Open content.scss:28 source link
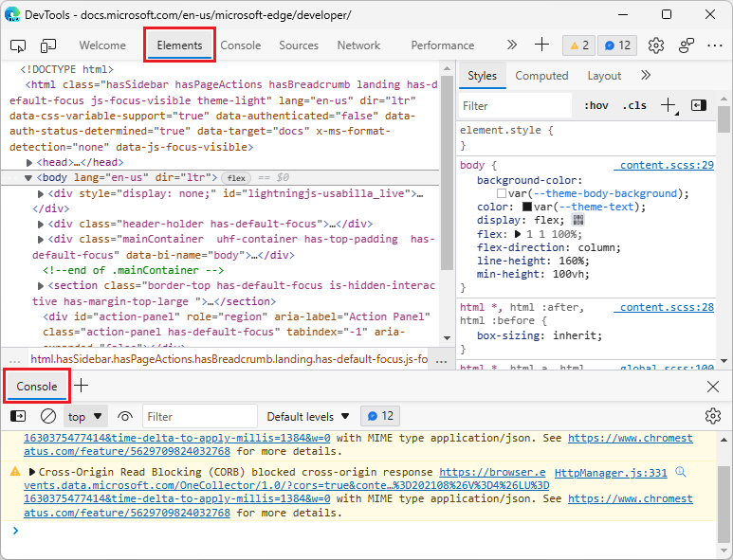Screen dimensions: 733x560 pos(664,307)
